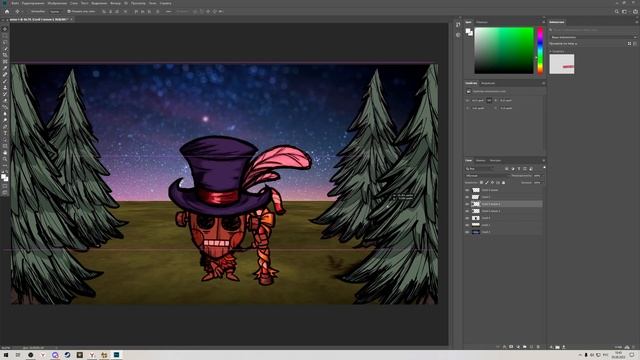The width and height of the screenshot is (640, 360).
Task: Toggle layer filtering switch in Layers panel
Action: (x=544, y=168)
